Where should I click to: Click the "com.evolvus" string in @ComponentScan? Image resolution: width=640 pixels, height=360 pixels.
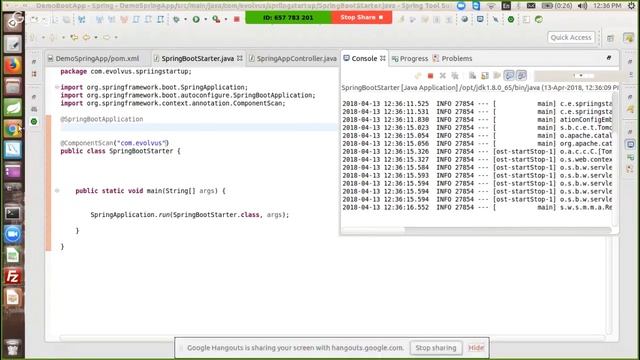point(141,143)
